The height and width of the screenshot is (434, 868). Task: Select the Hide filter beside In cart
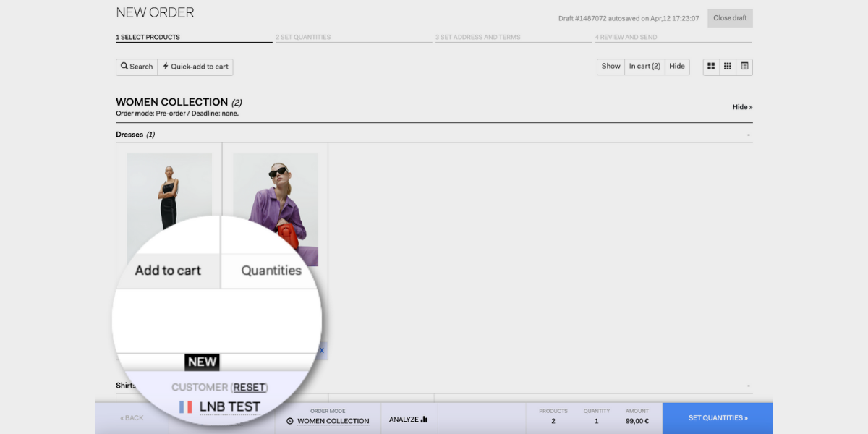677,67
